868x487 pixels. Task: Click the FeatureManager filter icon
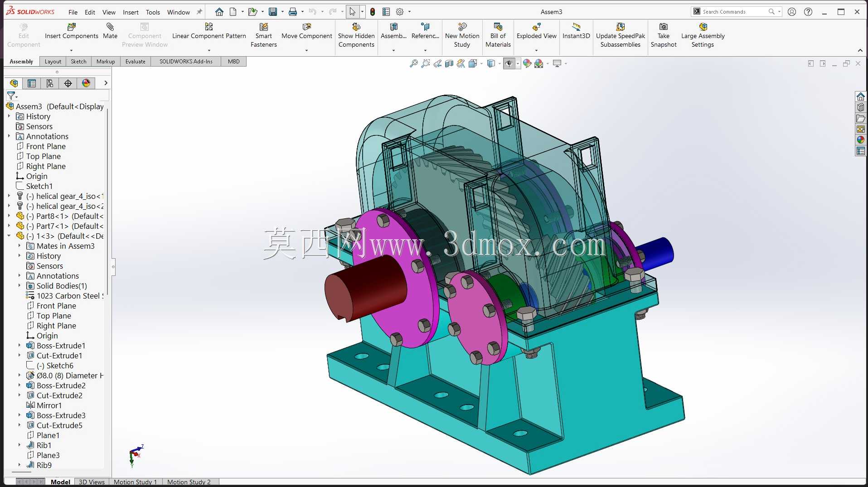pos(11,96)
